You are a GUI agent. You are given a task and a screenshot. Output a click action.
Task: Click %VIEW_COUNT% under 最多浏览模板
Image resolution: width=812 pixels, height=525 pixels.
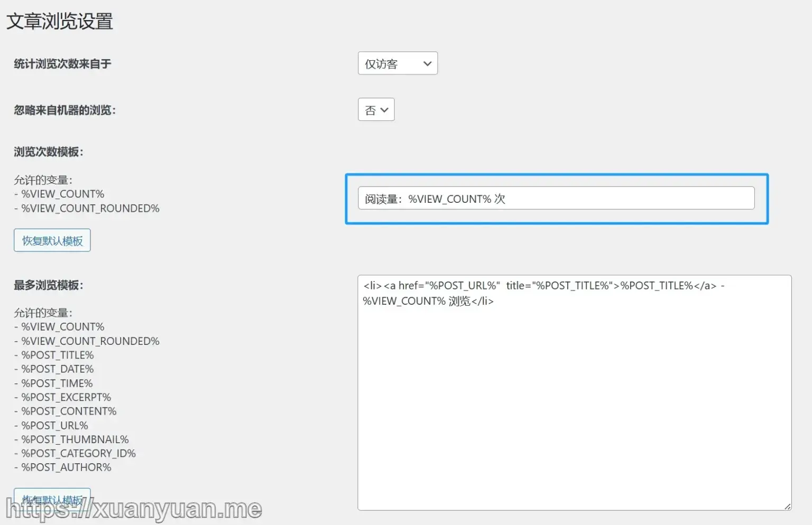coord(63,327)
